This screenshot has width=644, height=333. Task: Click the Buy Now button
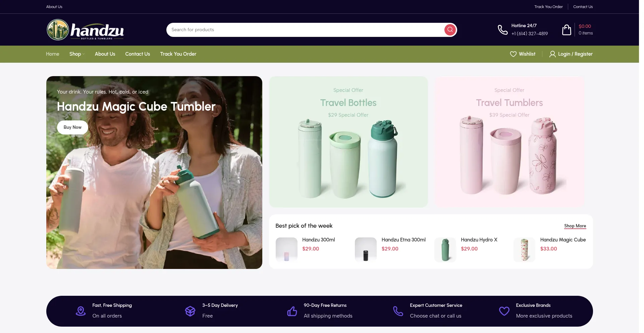tap(72, 127)
